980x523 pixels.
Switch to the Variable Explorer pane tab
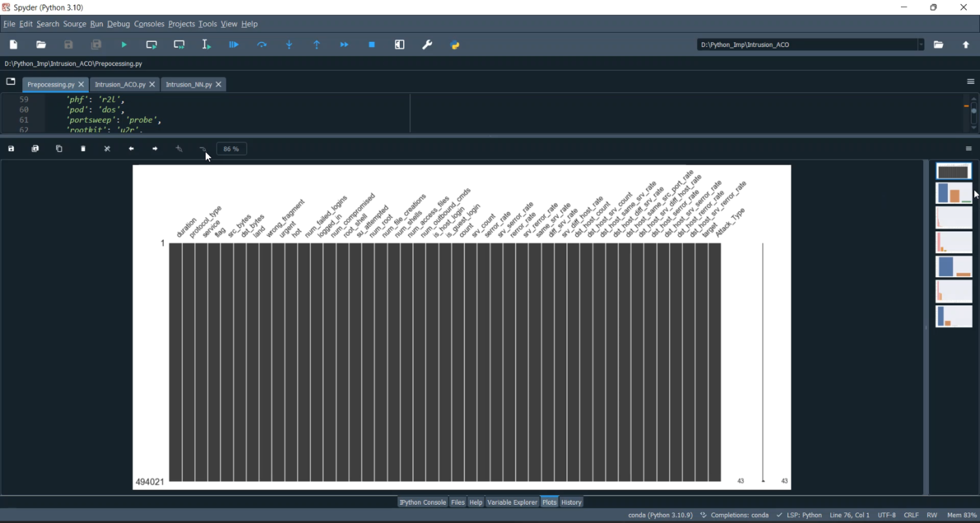click(512, 503)
